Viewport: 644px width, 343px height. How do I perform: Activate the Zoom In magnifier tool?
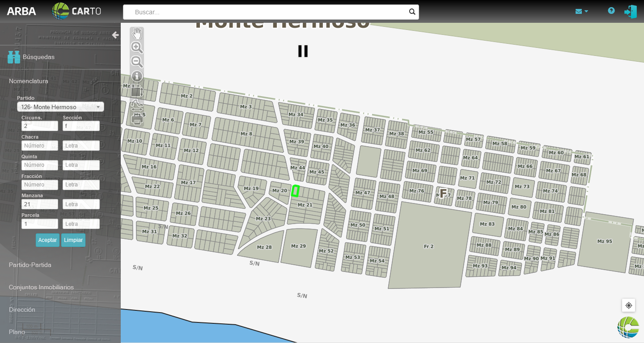137,47
